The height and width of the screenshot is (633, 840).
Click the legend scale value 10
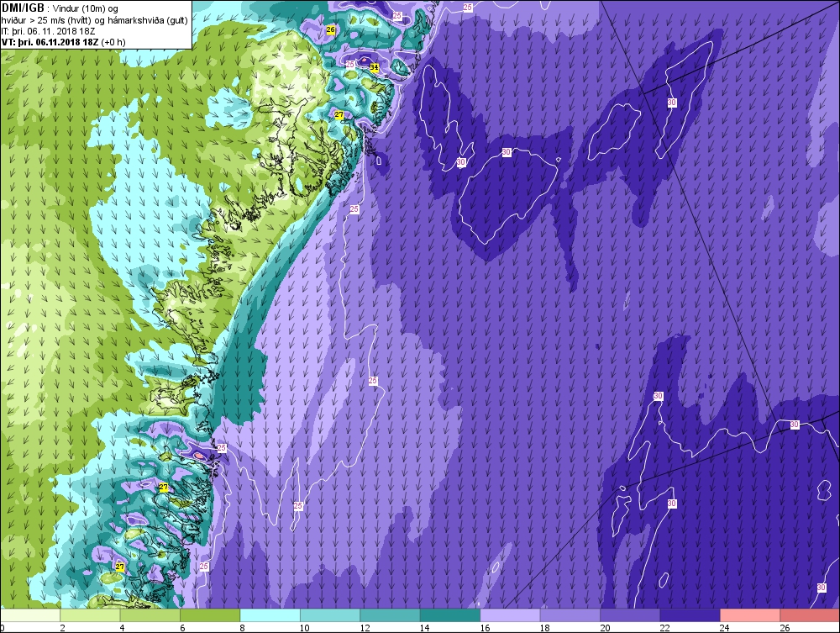304,628
